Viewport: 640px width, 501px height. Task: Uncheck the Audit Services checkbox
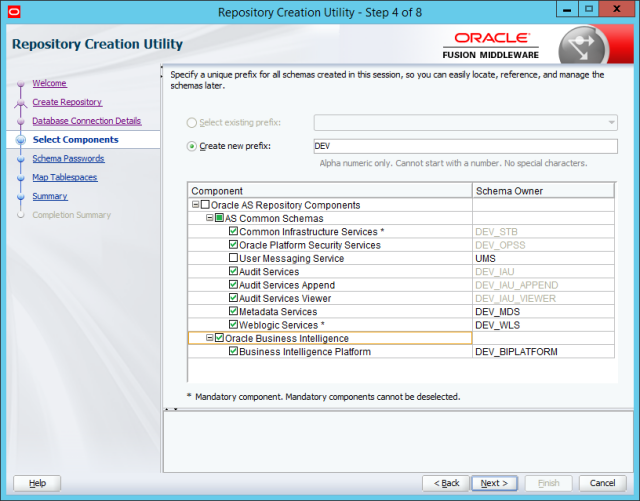click(x=233, y=271)
